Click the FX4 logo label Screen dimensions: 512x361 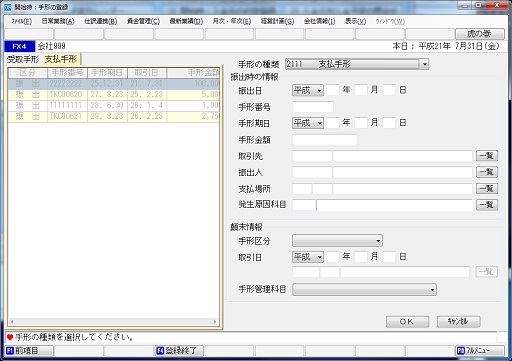click(19, 46)
